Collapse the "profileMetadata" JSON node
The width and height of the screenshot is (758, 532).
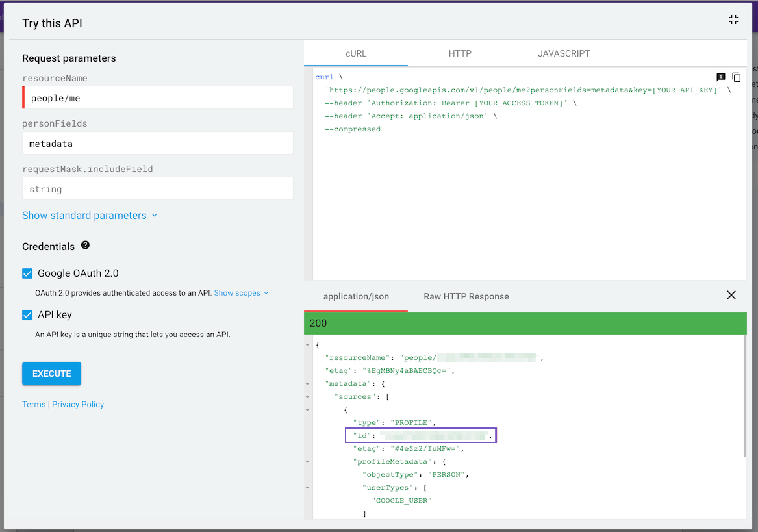click(x=307, y=462)
